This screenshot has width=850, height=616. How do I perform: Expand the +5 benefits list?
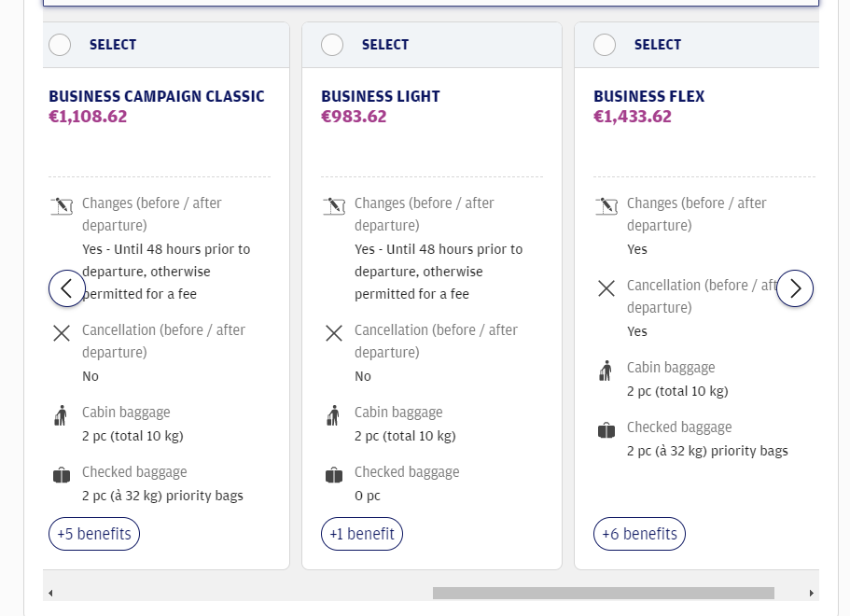93,533
